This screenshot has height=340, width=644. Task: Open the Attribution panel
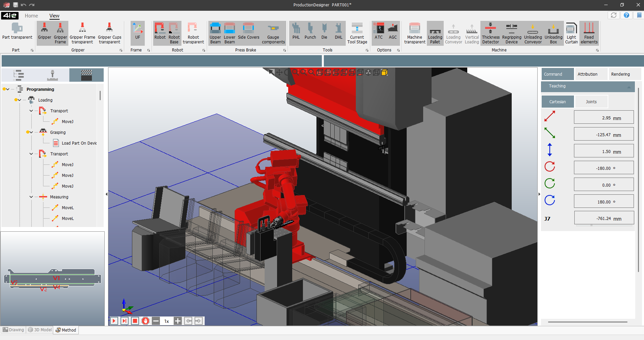587,74
